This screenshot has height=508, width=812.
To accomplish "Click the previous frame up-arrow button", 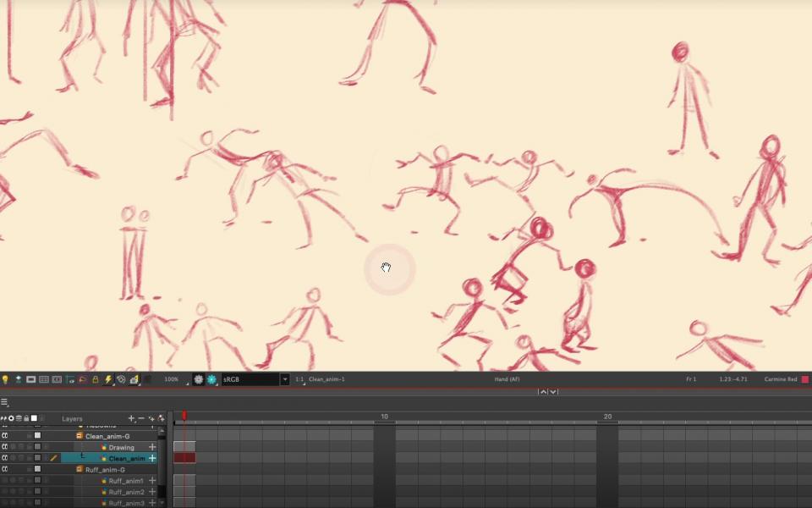I will (x=543, y=390).
